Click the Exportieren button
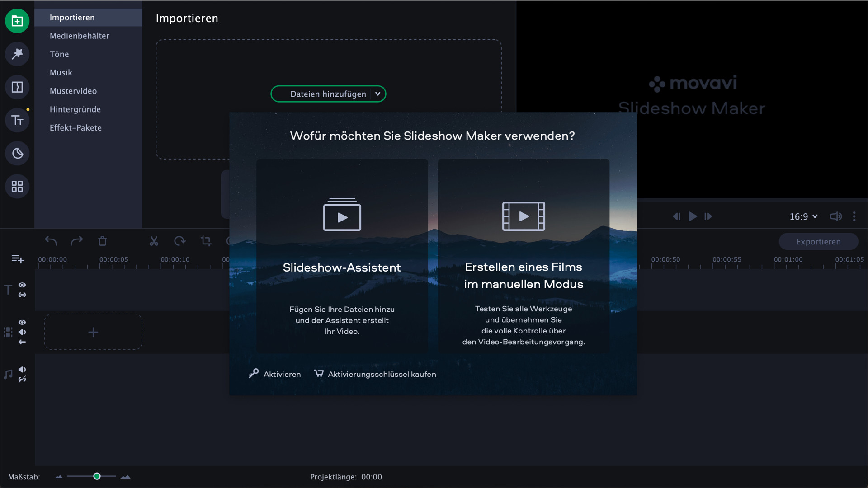Viewport: 868px width, 488px height. pos(818,241)
